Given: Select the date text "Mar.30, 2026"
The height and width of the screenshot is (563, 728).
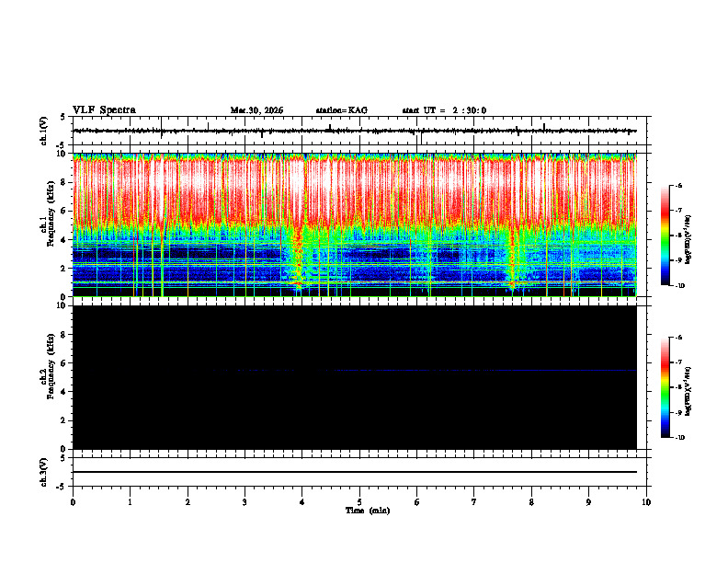Looking at the screenshot, I should pos(256,110).
